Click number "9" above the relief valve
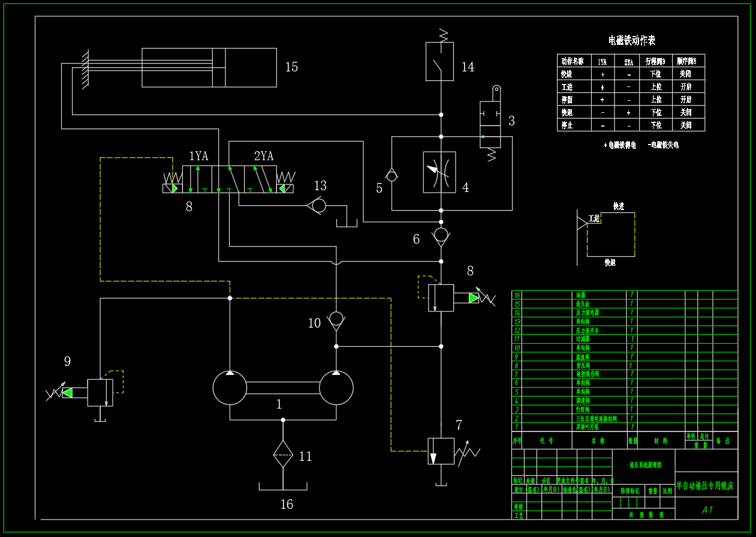Viewport: 756px width, 537px height. click(x=67, y=361)
